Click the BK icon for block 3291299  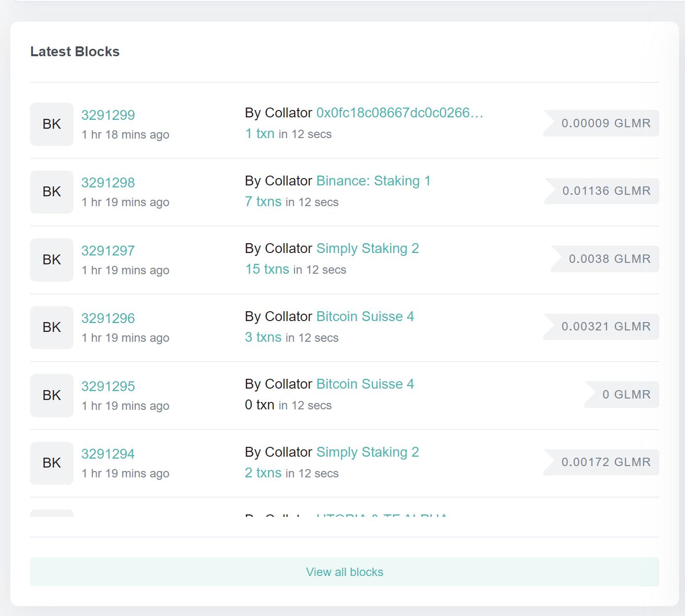(51, 124)
